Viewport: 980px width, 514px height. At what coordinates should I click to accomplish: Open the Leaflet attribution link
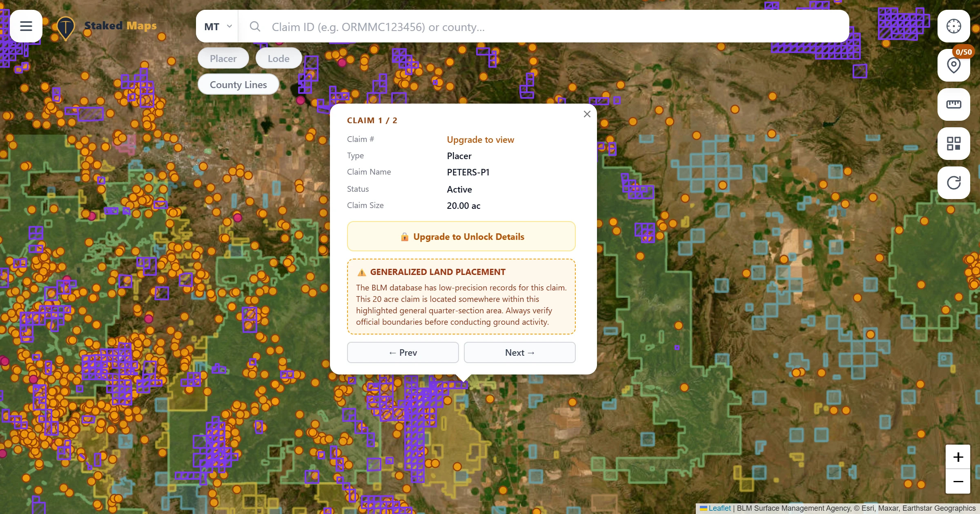(719, 508)
